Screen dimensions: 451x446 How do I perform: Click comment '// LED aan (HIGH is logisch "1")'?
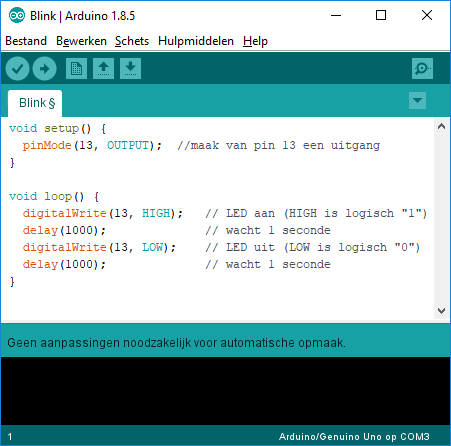pyautogui.click(x=316, y=214)
